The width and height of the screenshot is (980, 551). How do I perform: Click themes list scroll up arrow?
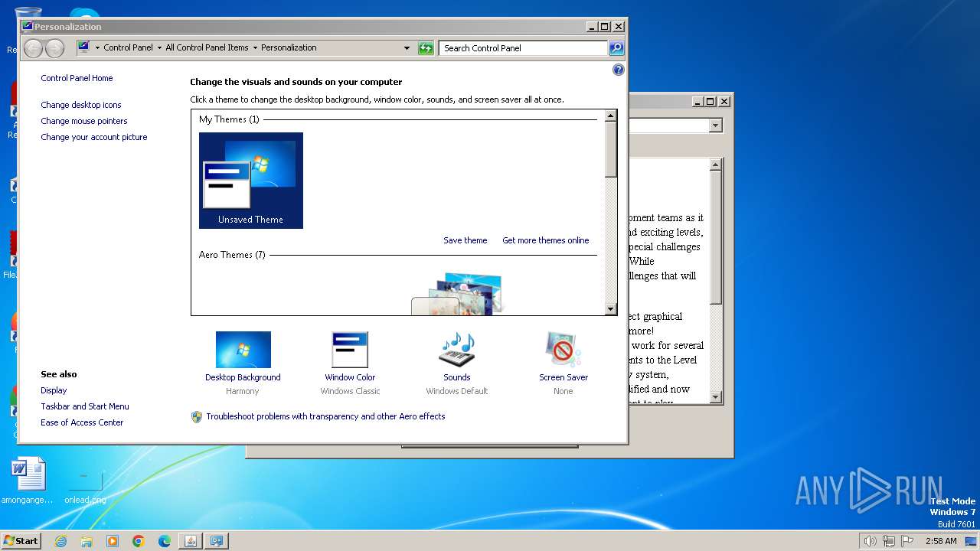[x=610, y=116]
